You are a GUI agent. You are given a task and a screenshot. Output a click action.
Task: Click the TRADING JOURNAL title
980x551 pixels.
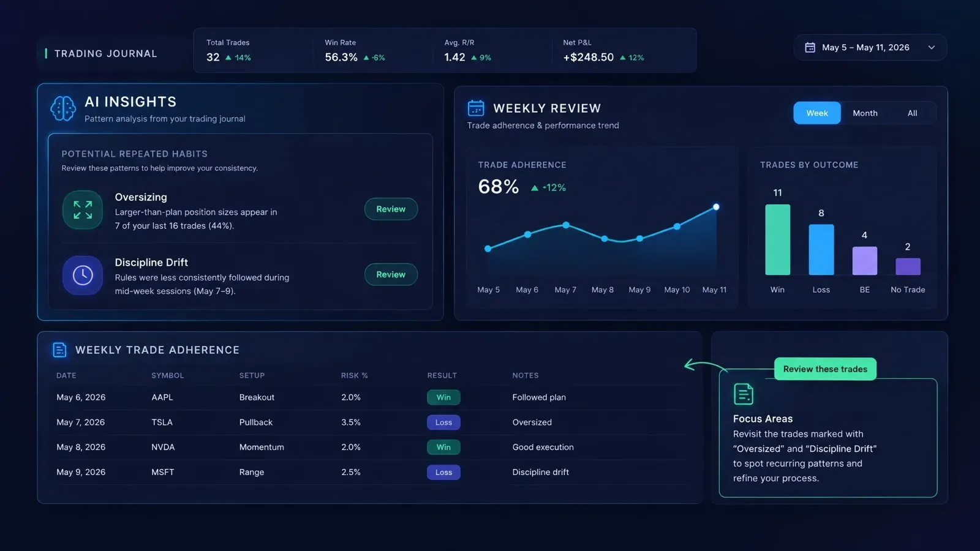pyautogui.click(x=106, y=54)
